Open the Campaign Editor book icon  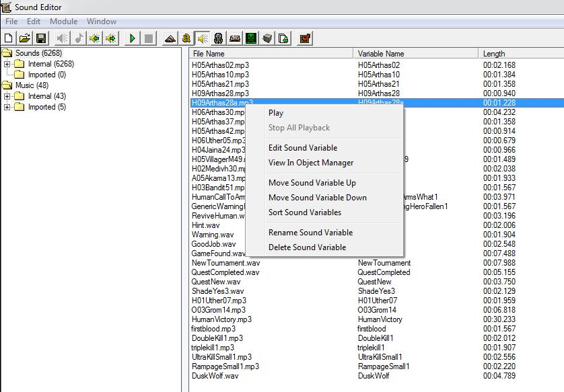coord(235,38)
